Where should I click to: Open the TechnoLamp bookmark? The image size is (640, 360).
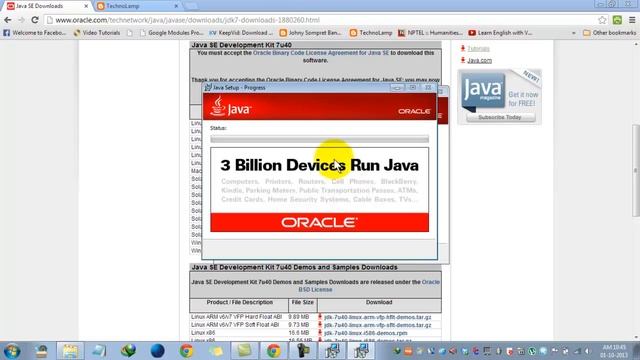(x=371, y=33)
